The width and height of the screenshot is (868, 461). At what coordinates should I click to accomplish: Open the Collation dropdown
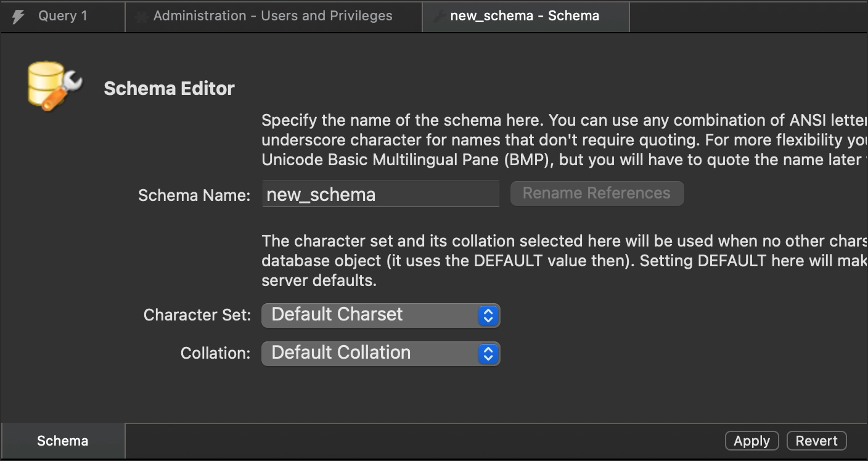coord(380,353)
